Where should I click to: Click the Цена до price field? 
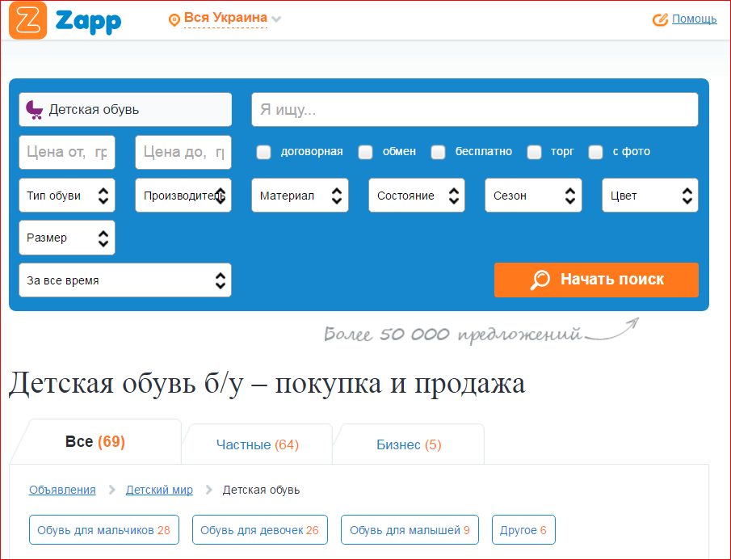[x=183, y=152]
